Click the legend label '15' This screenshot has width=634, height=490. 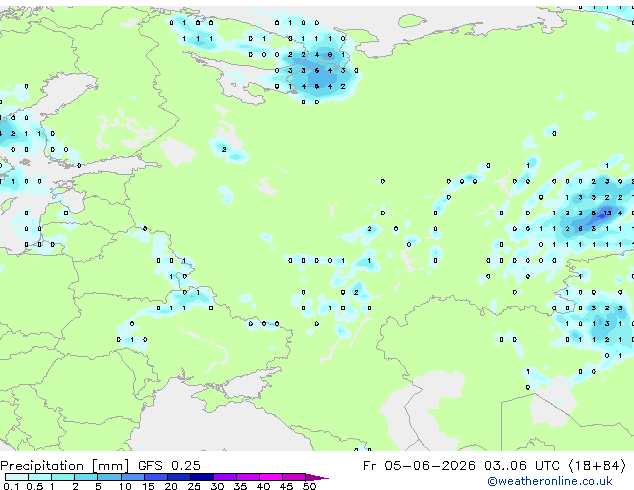click(148, 486)
